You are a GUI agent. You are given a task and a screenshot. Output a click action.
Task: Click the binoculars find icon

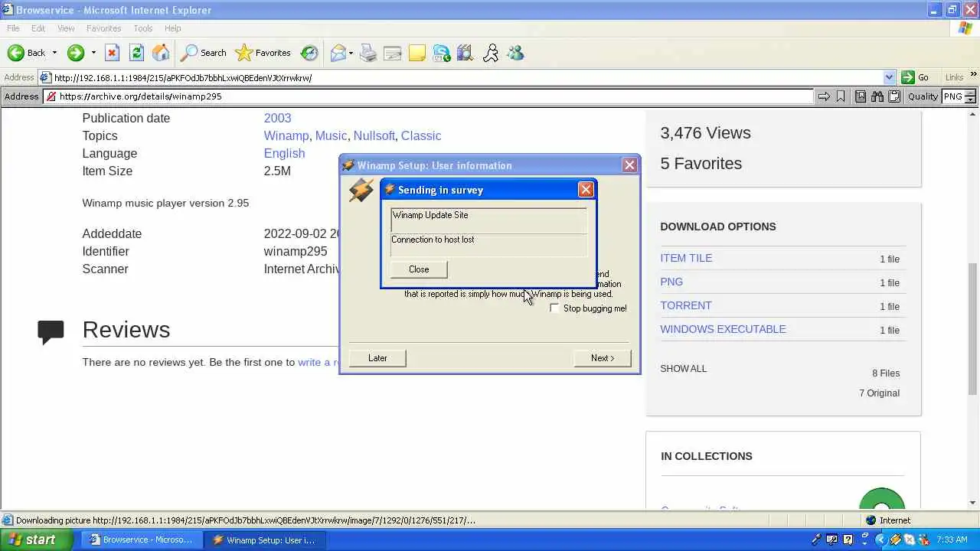[877, 96]
